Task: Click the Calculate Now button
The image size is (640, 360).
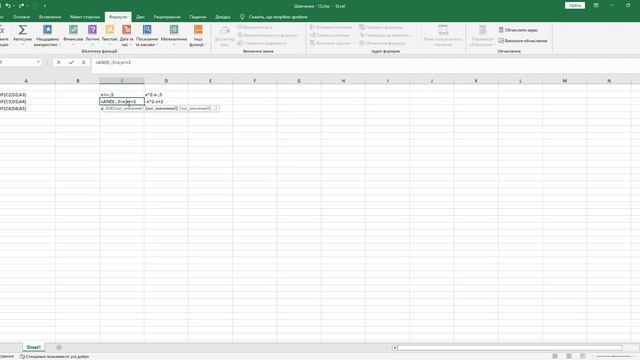Action: tap(518, 30)
